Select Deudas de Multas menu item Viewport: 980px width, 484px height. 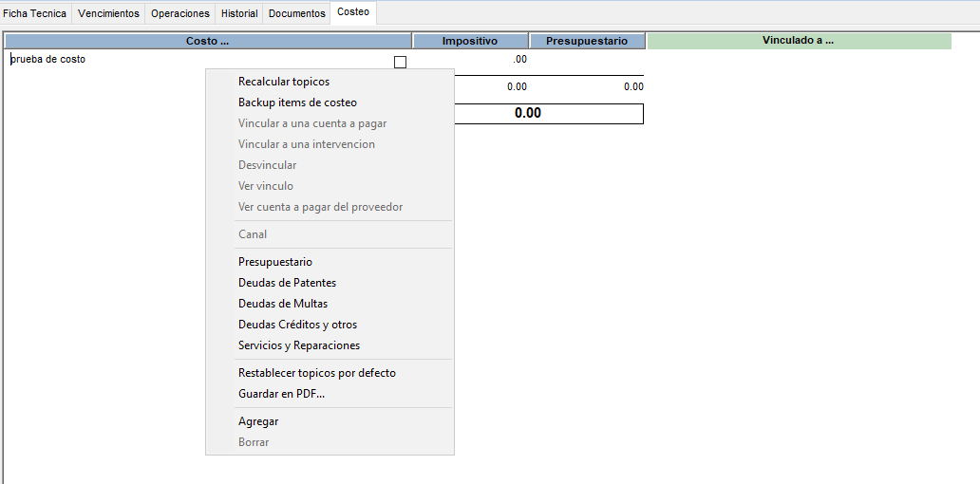(283, 304)
